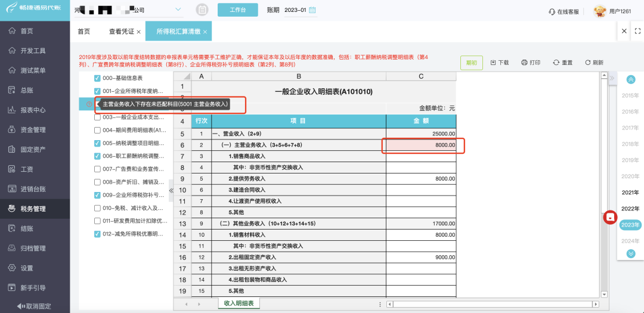Click the warning icon beside the highlighted form
Image resolution: width=644 pixels, height=313 pixels.
[x=89, y=104]
